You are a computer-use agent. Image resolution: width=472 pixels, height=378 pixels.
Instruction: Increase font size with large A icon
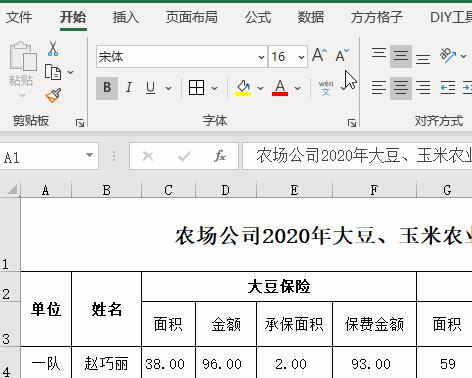click(319, 55)
